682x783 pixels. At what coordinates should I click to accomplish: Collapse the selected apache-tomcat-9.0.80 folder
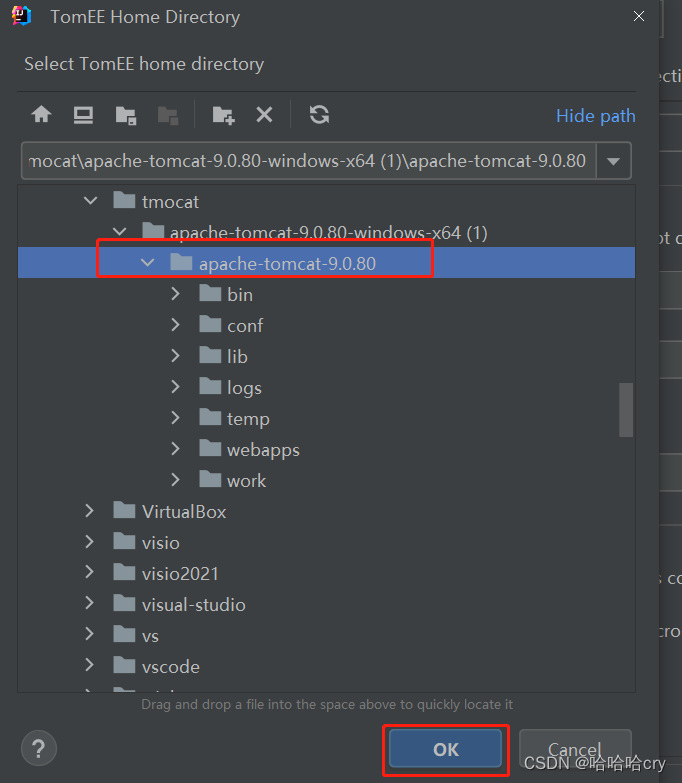pyautogui.click(x=147, y=263)
